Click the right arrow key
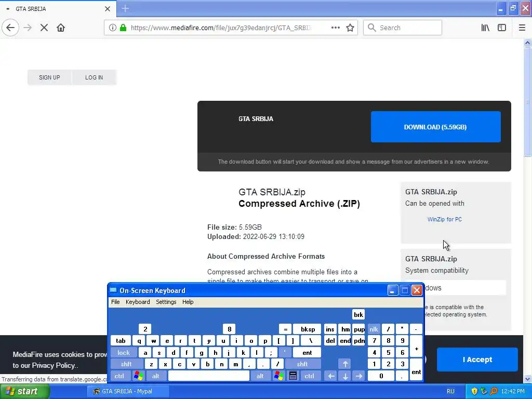 point(359,376)
